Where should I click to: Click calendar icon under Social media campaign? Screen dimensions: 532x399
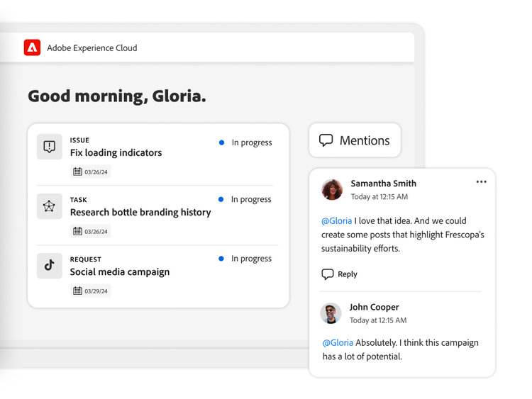(77, 291)
